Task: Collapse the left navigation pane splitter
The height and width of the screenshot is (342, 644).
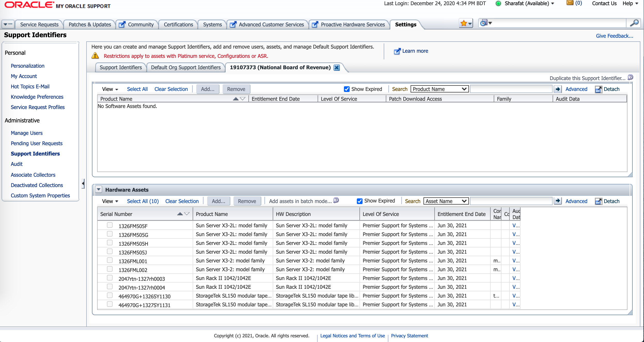Action: [x=83, y=183]
